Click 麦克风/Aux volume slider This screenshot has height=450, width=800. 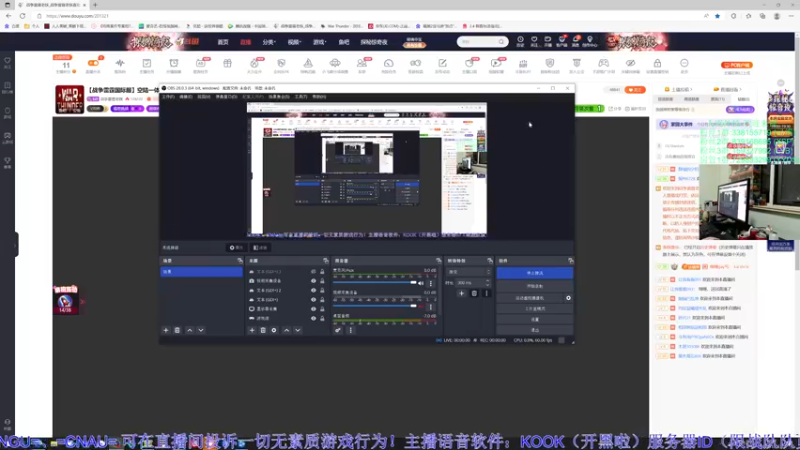coord(375,283)
